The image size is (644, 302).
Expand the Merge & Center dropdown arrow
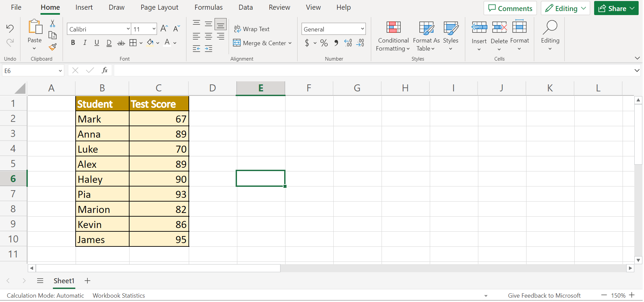coord(290,43)
